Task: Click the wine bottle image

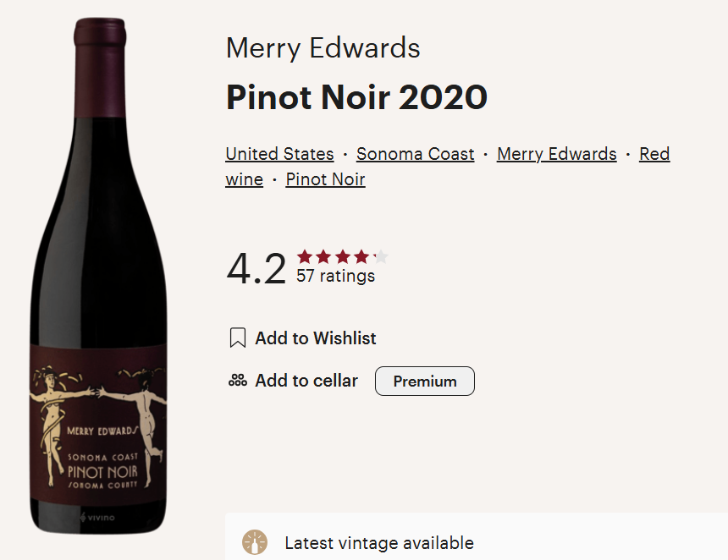Action: click(98, 276)
